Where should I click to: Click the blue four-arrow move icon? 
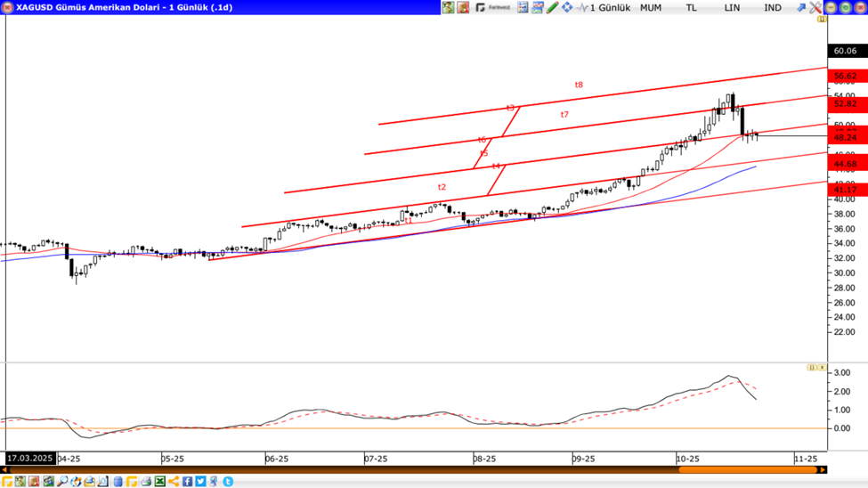pos(567,7)
